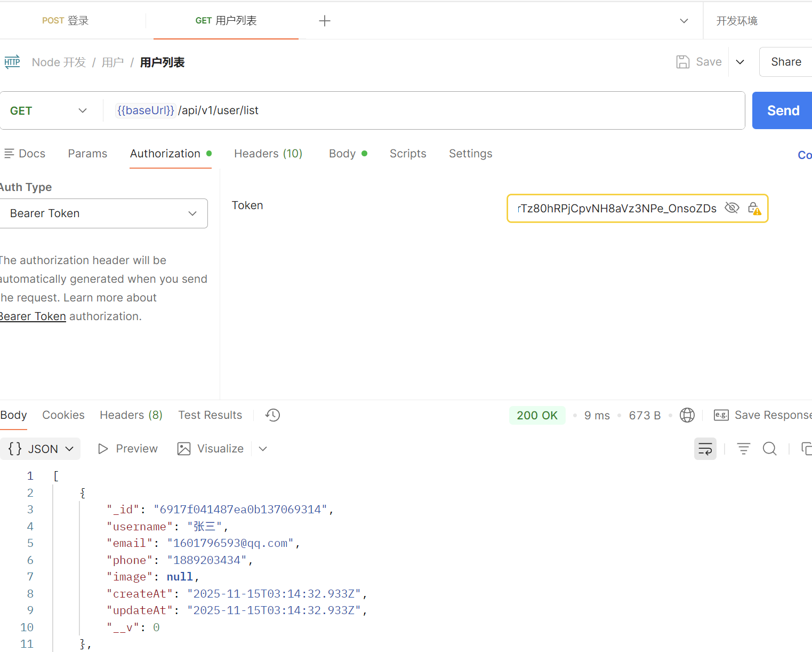Open a new request tab with plus icon
Viewport: 812px width, 652px height.
click(325, 21)
